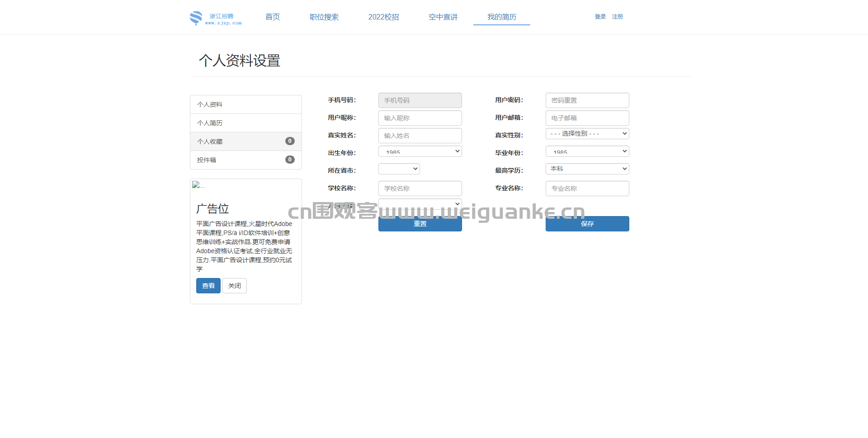868x438 pixels.
Task: Open the 最高学历 dropdown showing 本科
Action: pos(587,169)
